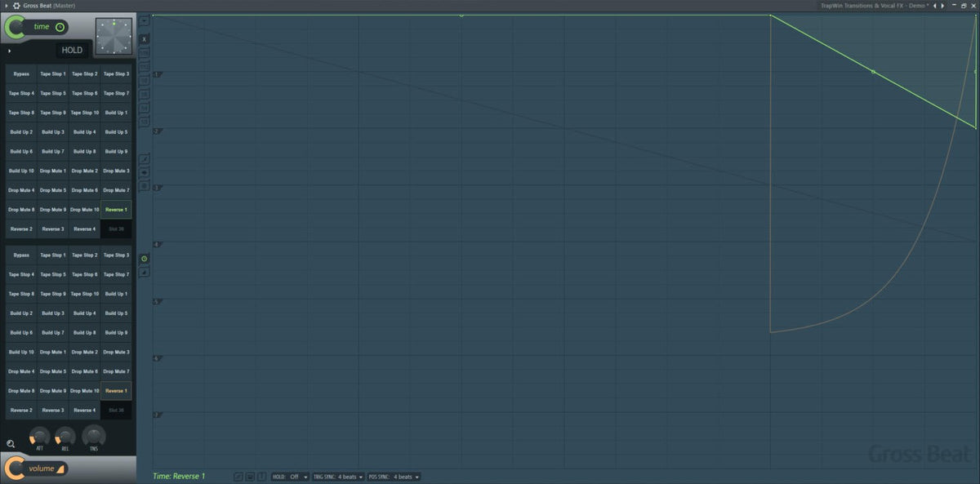Click the magnifier icon beside ATT knob

click(11, 444)
